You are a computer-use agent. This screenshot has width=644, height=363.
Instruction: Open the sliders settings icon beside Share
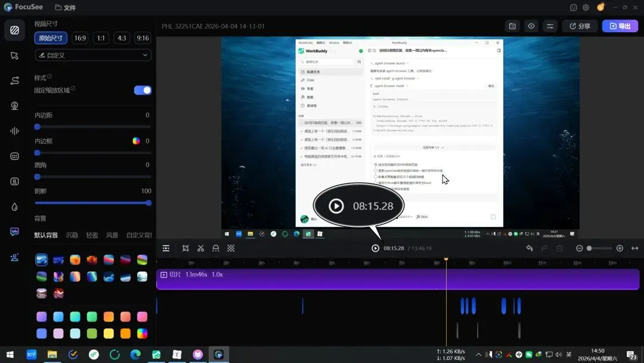550,26
